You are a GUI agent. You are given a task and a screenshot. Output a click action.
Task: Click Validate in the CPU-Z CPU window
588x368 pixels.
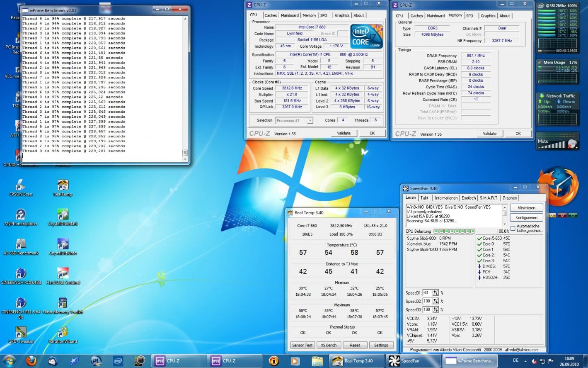[344, 133]
